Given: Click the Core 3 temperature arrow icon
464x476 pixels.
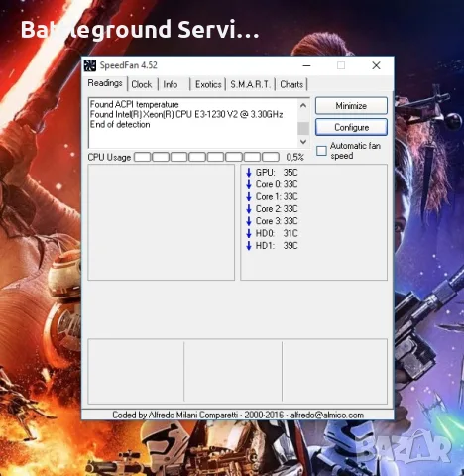Looking at the screenshot, I should [x=249, y=221].
